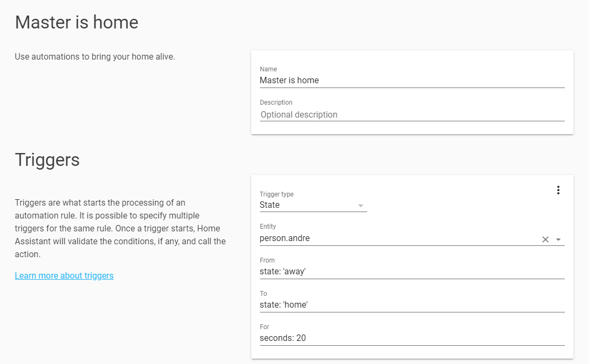This screenshot has width=589, height=364.
Task: Click the Trigger type label
Action: (277, 194)
